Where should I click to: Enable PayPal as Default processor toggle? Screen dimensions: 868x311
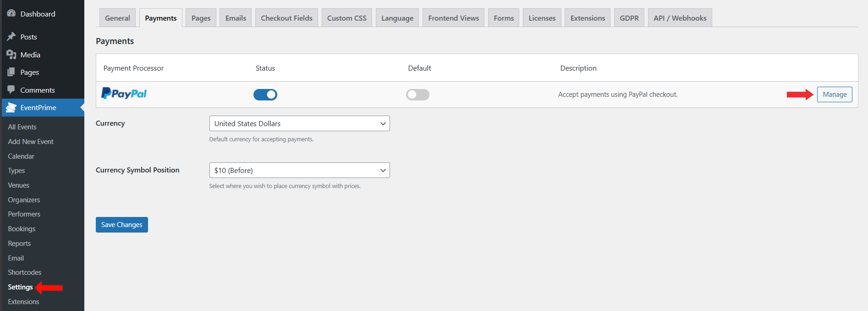pyautogui.click(x=418, y=94)
